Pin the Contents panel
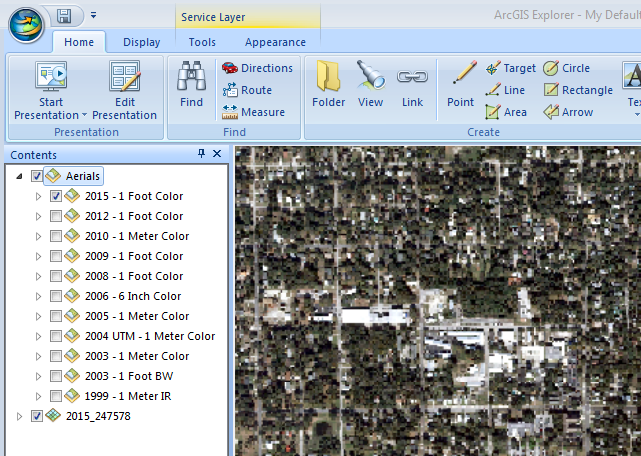Image resolution: width=641 pixels, height=456 pixels. pyautogui.click(x=202, y=154)
